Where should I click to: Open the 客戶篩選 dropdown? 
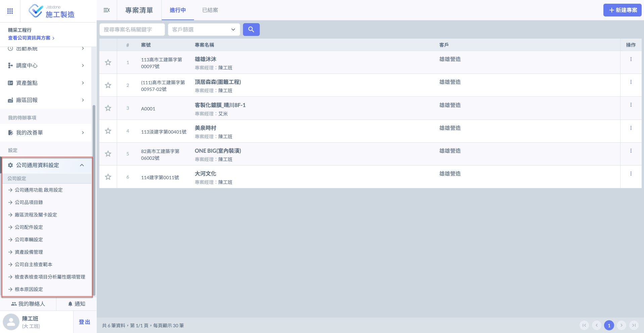[204, 30]
